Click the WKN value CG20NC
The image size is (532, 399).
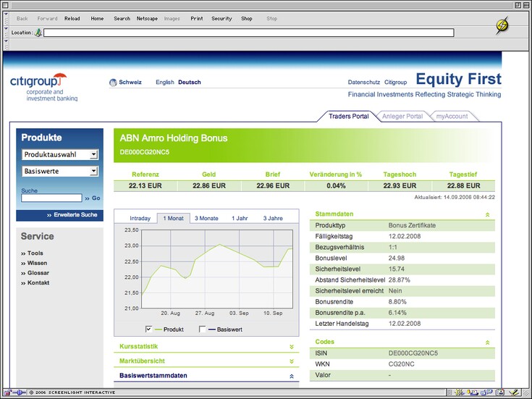pyautogui.click(x=402, y=364)
